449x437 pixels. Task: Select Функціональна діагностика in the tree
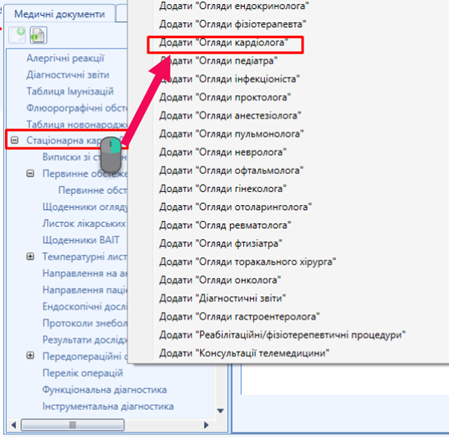(104, 390)
